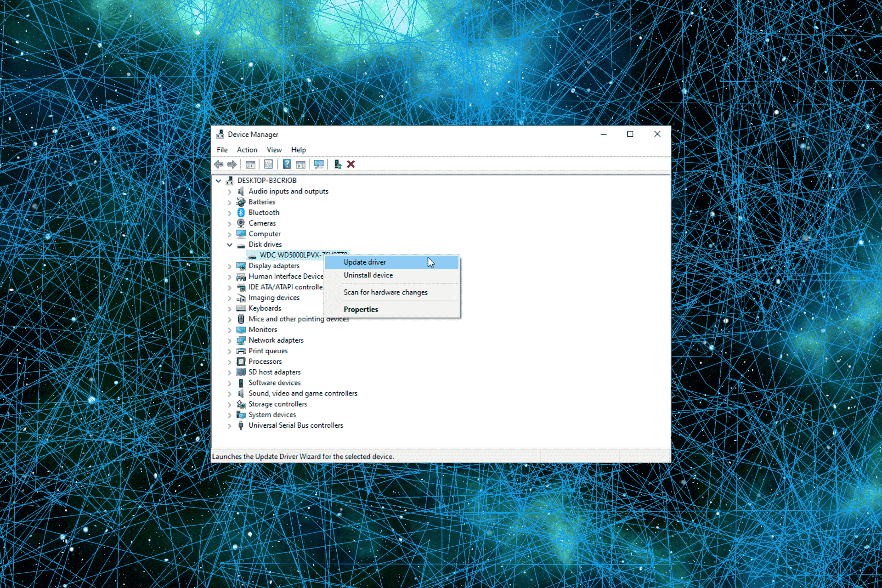Image resolution: width=882 pixels, height=588 pixels.
Task: Click the Help toolbar icon
Action: point(287,164)
